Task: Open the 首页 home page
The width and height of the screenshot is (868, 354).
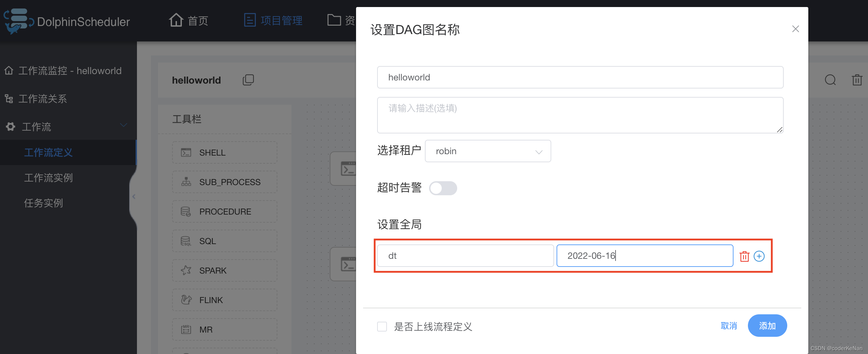Action: point(189,20)
